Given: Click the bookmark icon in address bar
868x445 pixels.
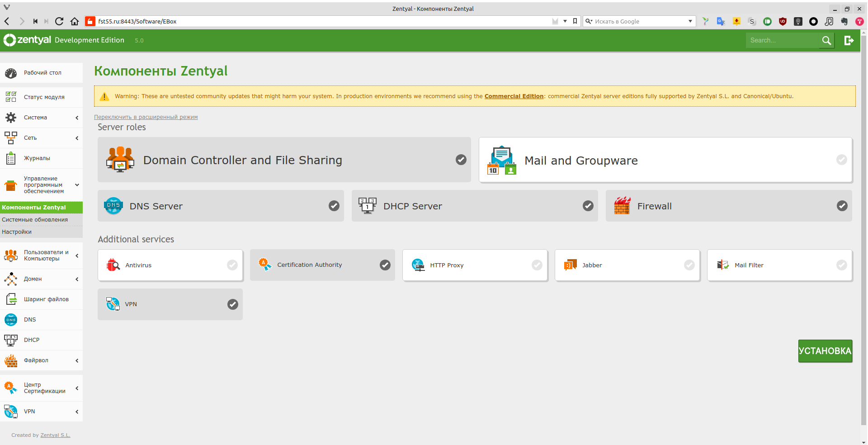Looking at the screenshot, I should pos(575,21).
